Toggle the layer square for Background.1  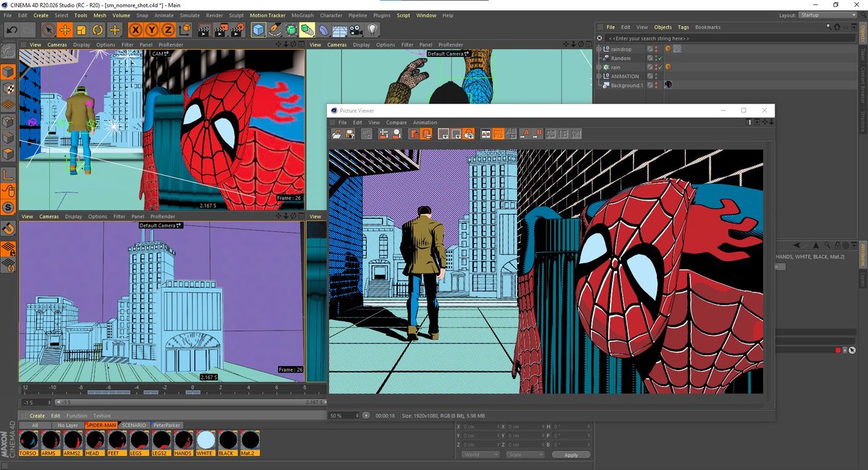[650, 85]
